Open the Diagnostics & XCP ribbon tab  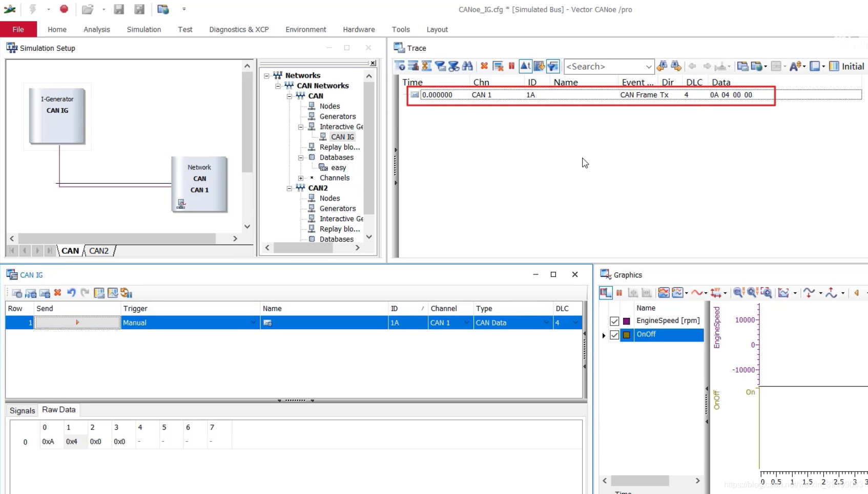click(x=239, y=29)
